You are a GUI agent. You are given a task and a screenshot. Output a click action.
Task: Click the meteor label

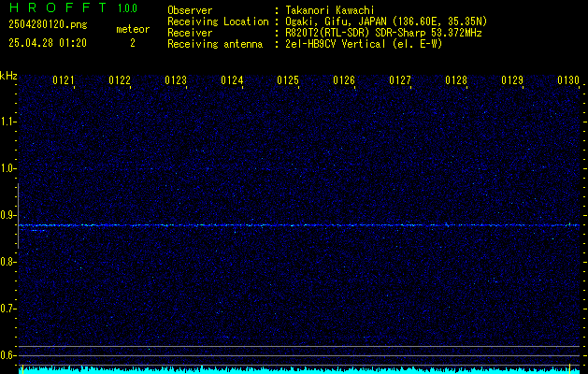point(133,29)
